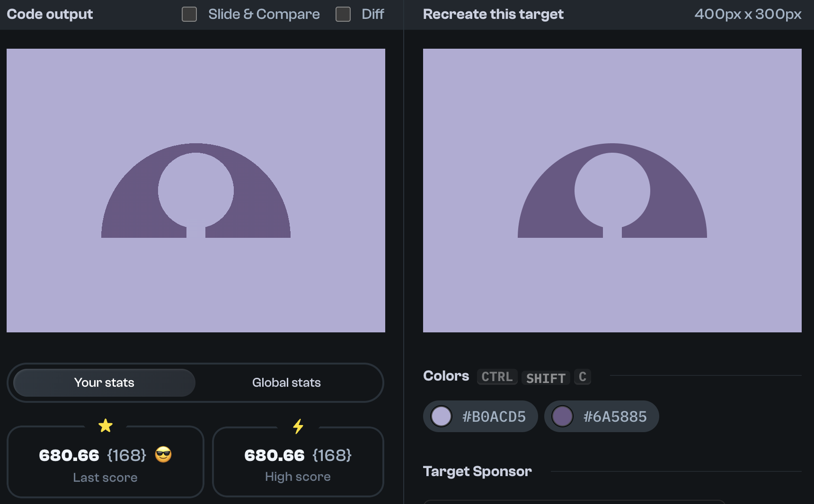Viewport: 814px width, 504px height.
Task: Copy the #6A5885 color value
Action: click(x=615, y=417)
